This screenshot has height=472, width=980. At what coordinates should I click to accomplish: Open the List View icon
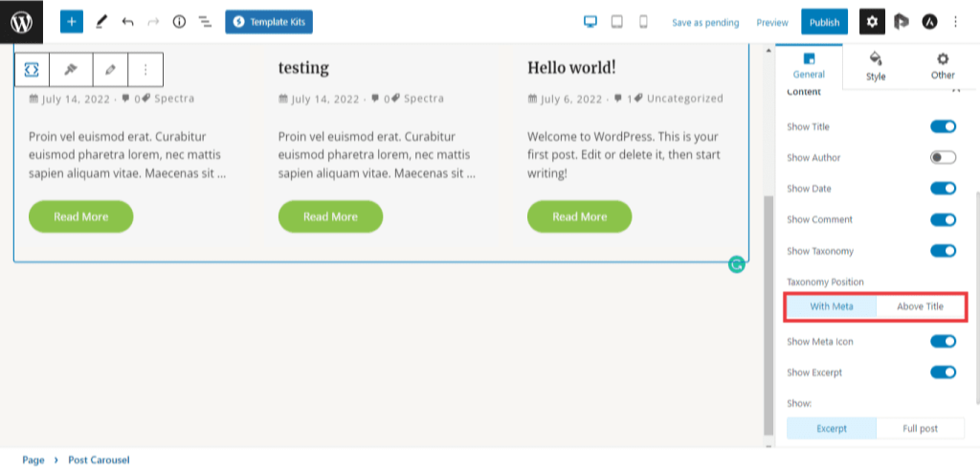coord(205,21)
